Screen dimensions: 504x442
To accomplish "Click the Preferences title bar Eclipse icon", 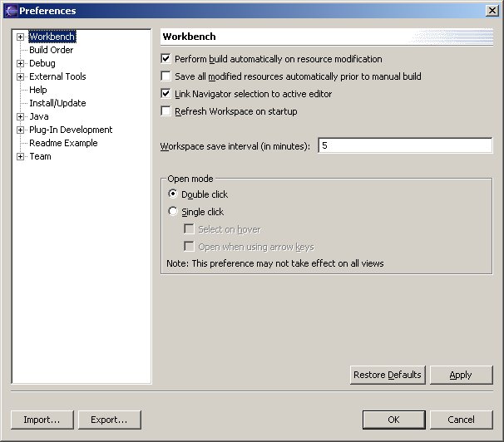I will pos(11,11).
